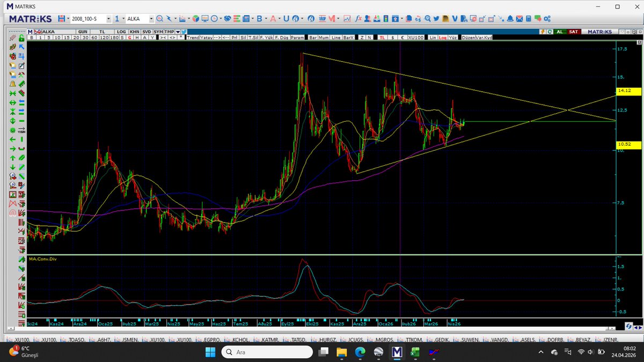Open the pie chart toolbar icon
The width and height of the screenshot is (644, 362).
tap(196, 19)
